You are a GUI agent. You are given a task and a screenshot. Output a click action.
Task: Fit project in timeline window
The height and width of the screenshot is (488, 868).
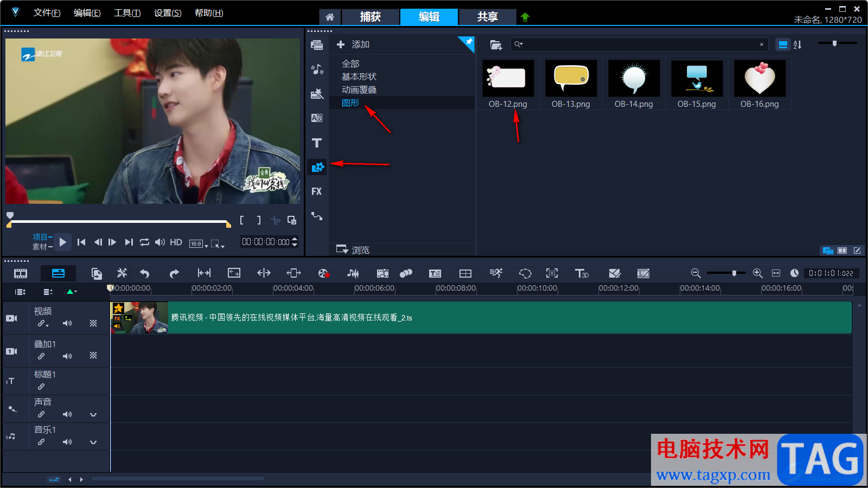[x=776, y=273]
